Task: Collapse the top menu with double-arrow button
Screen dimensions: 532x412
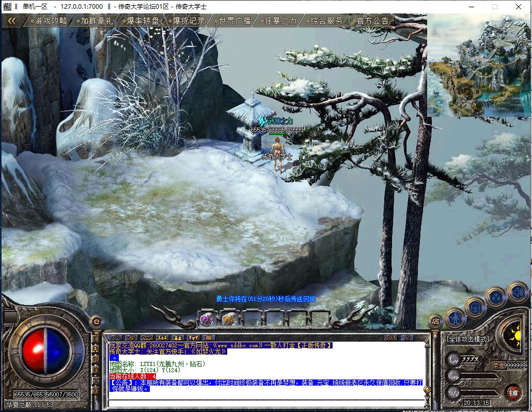Action: click(12, 21)
